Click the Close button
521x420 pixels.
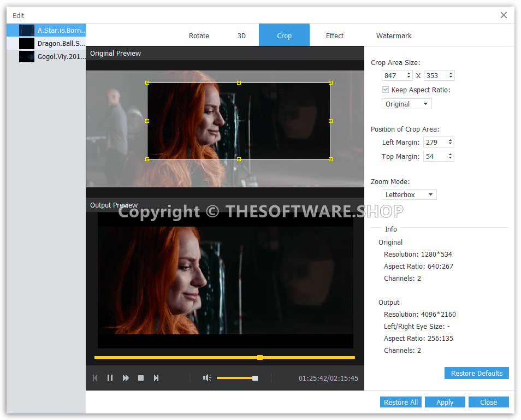tap(488, 402)
